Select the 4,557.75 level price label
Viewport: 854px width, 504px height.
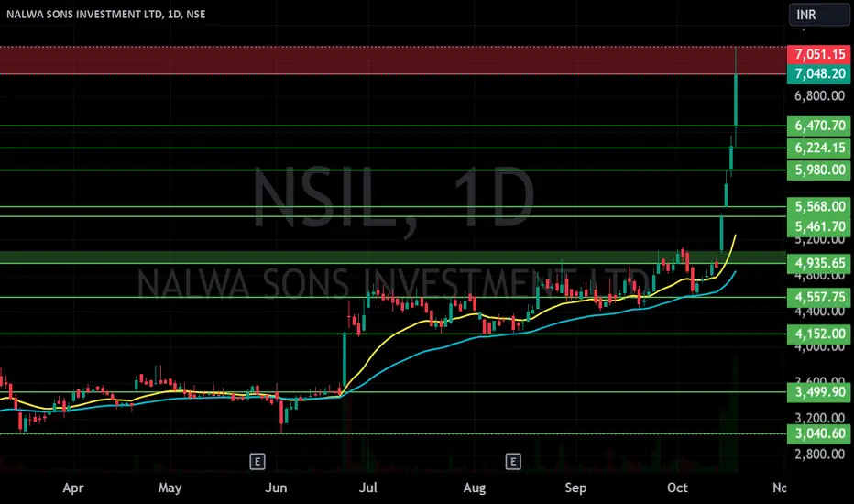[818, 297]
